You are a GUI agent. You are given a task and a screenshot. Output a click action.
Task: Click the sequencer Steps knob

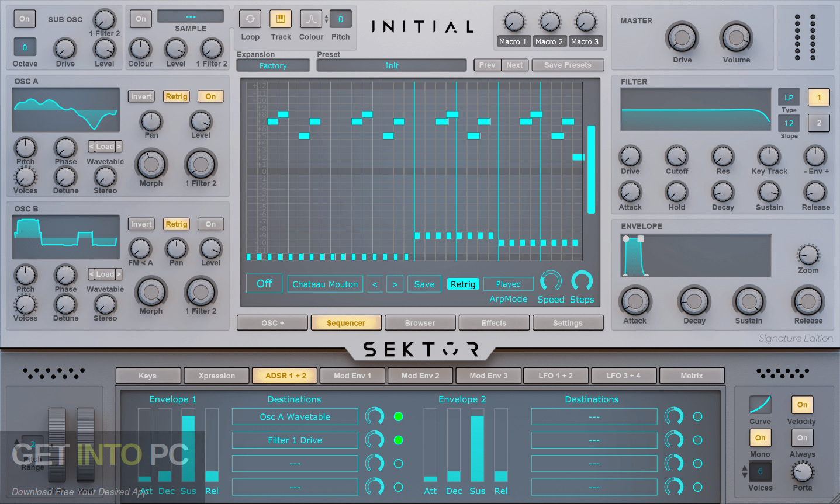pyautogui.click(x=582, y=281)
